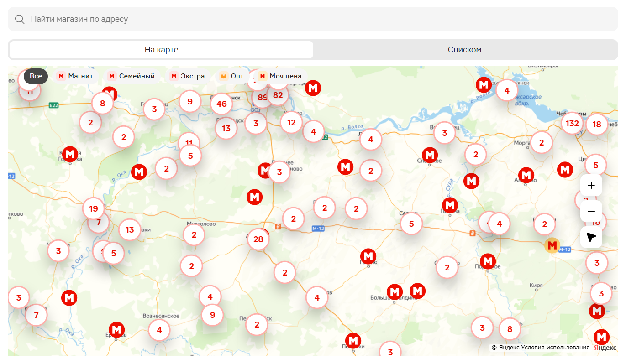Open the cluster of 46 stores
The image size is (626, 364).
point(221,104)
